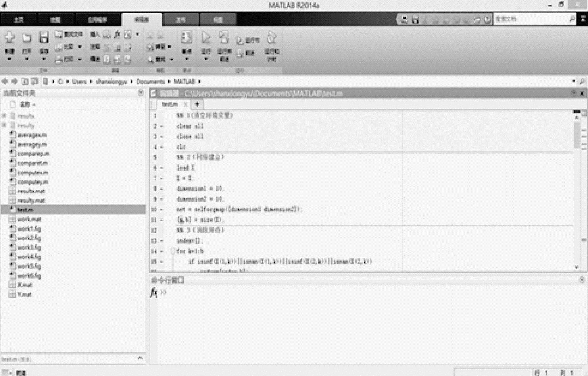
Task: Expand the resulty folder
Action: coord(4,125)
